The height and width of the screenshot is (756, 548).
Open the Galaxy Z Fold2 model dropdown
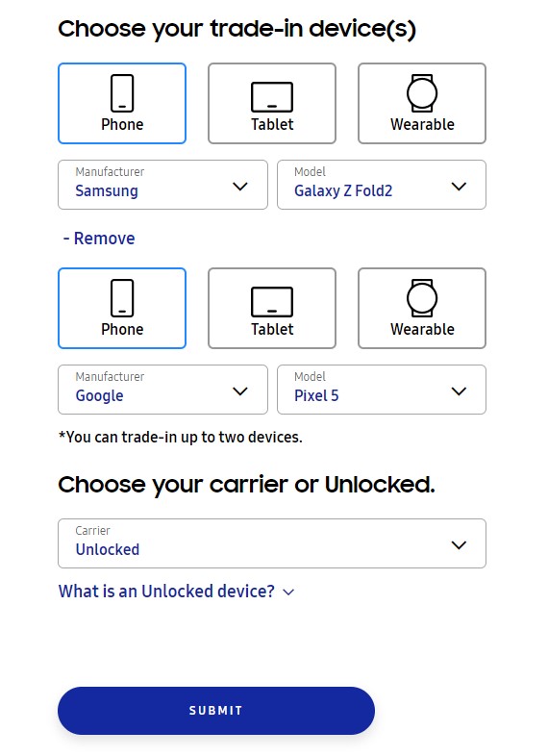coord(382,185)
